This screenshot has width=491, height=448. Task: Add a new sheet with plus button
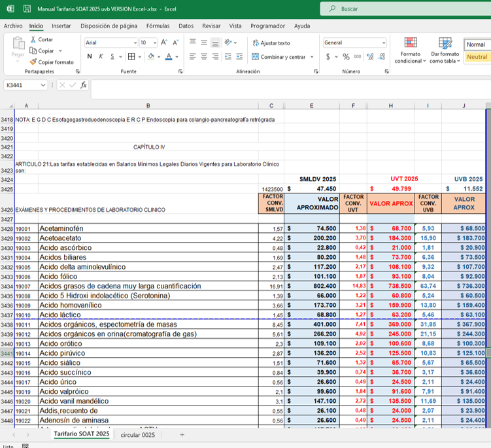[182, 434]
